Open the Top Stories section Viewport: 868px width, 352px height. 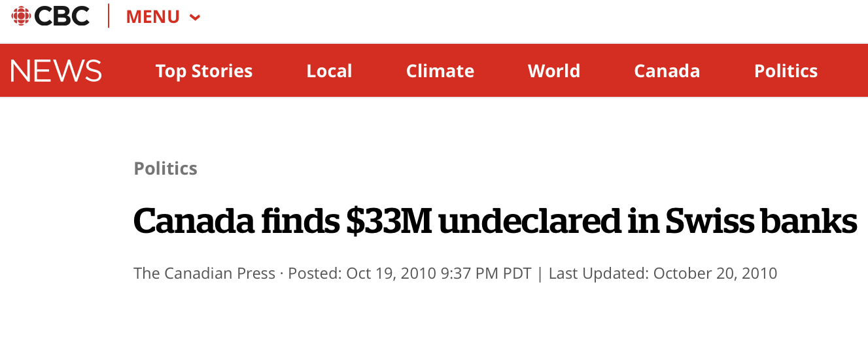pos(204,71)
